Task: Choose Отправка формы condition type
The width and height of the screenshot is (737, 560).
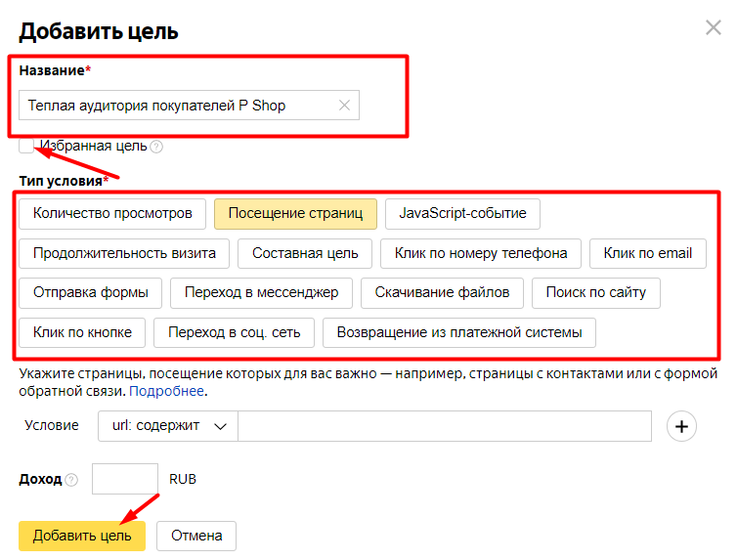Action: 90,293
